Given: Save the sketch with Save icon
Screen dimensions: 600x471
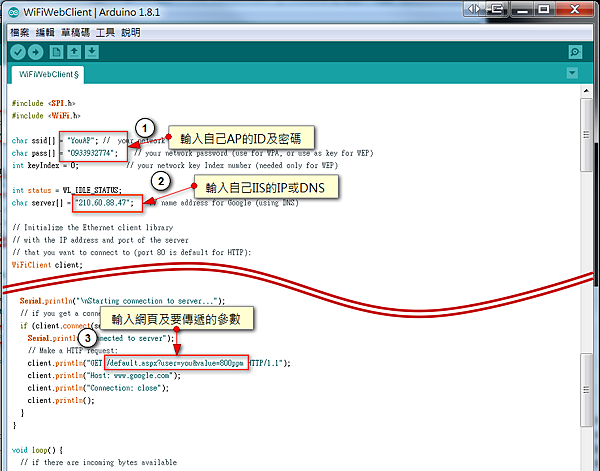Looking at the screenshot, I should [92, 52].
